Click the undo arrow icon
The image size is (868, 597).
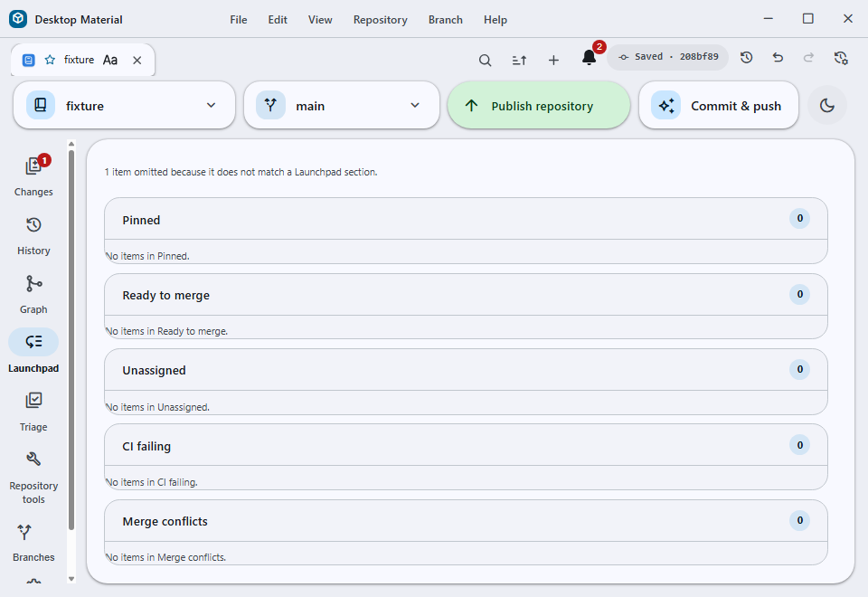point(778,58)
